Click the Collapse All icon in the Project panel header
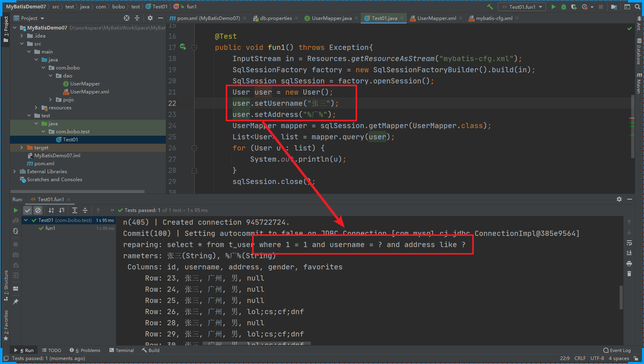This screenshot has width=644, height=364. (137, 18)
